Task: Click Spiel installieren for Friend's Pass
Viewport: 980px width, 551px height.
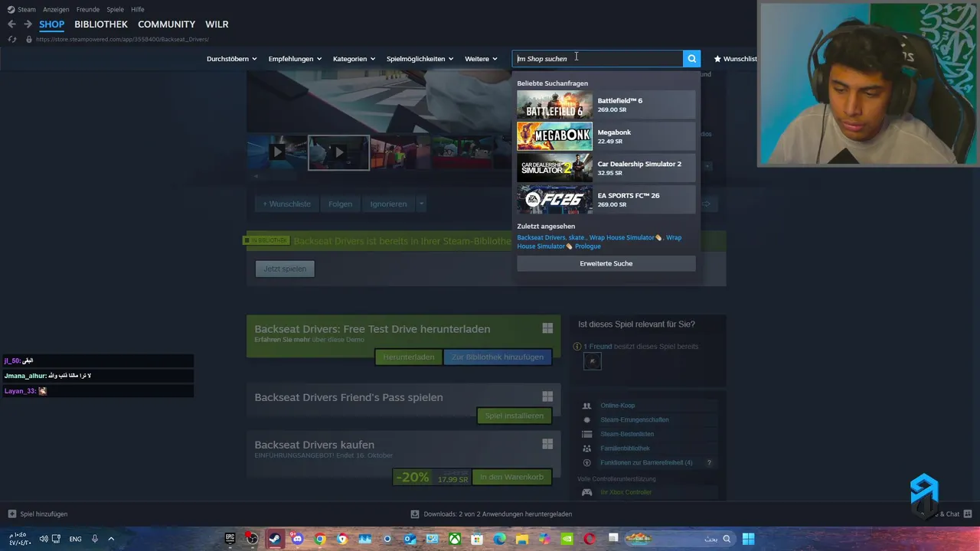Action: 514,416
